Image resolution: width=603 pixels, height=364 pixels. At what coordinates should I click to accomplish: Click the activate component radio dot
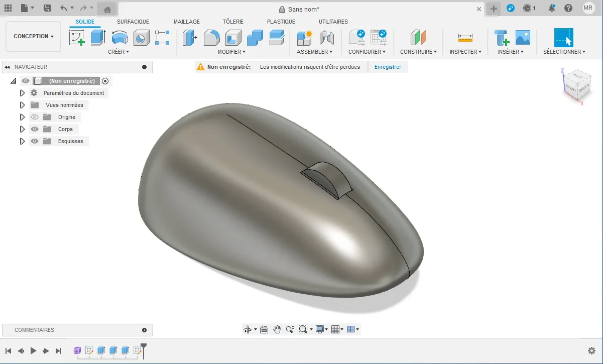105,81
